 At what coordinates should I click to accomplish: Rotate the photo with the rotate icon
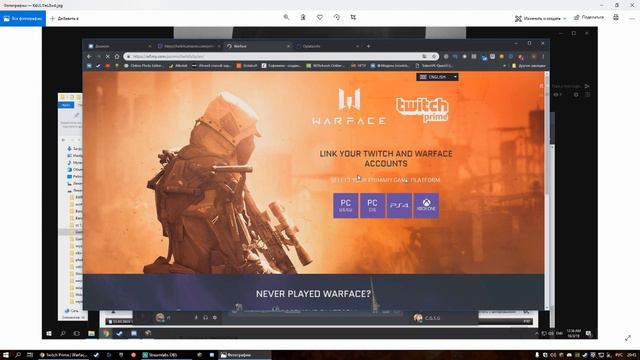(336, 18)
